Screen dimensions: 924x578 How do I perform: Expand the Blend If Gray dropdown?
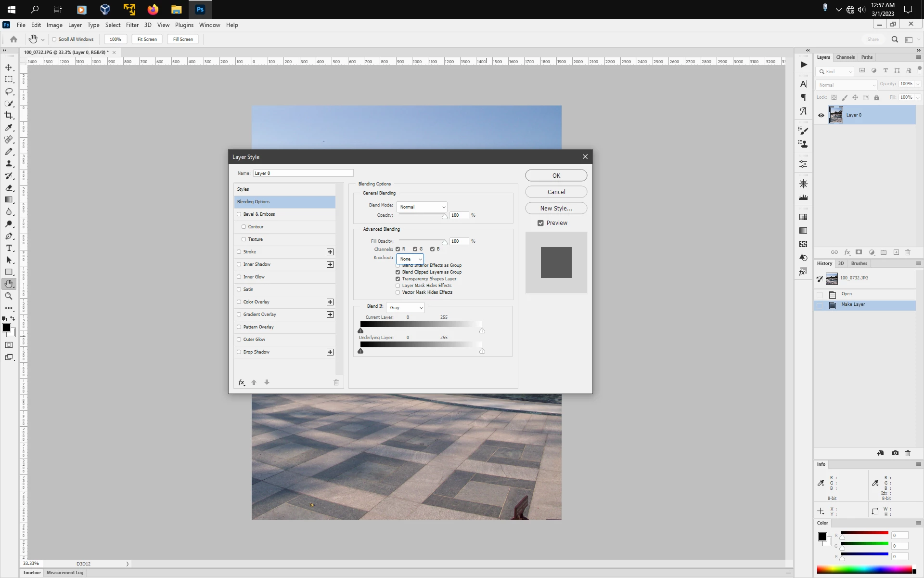pyautogui.click(x=406, y=308)
